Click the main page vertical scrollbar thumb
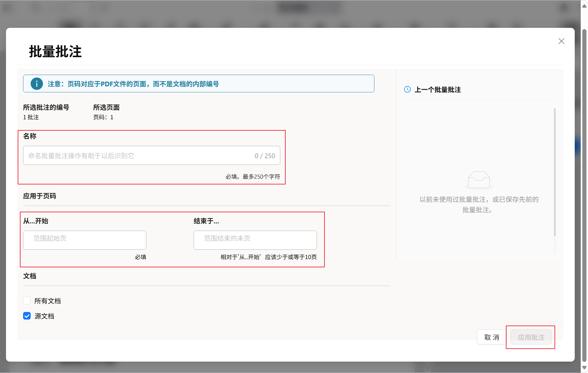The image size is (588, 373). coord(584,190)
